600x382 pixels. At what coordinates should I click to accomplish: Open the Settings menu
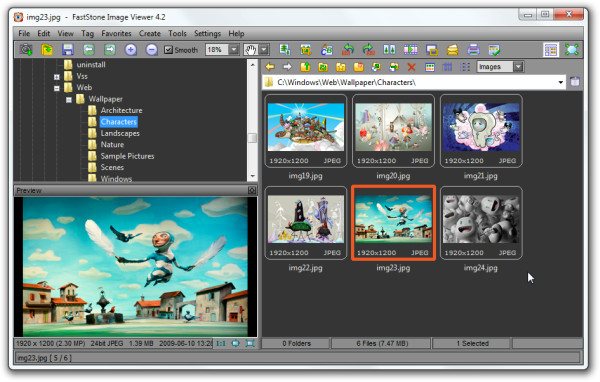[207, 34]
